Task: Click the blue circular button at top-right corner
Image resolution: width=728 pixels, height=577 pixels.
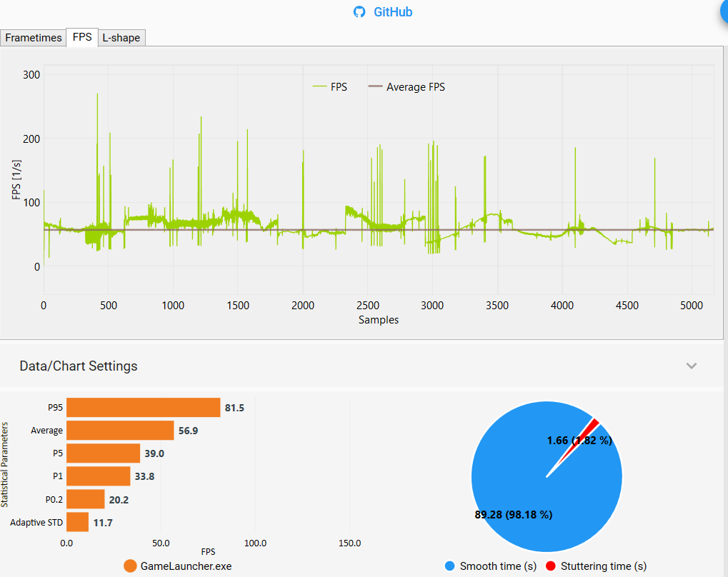Action: pyautogui.click(x=724, y=10)
